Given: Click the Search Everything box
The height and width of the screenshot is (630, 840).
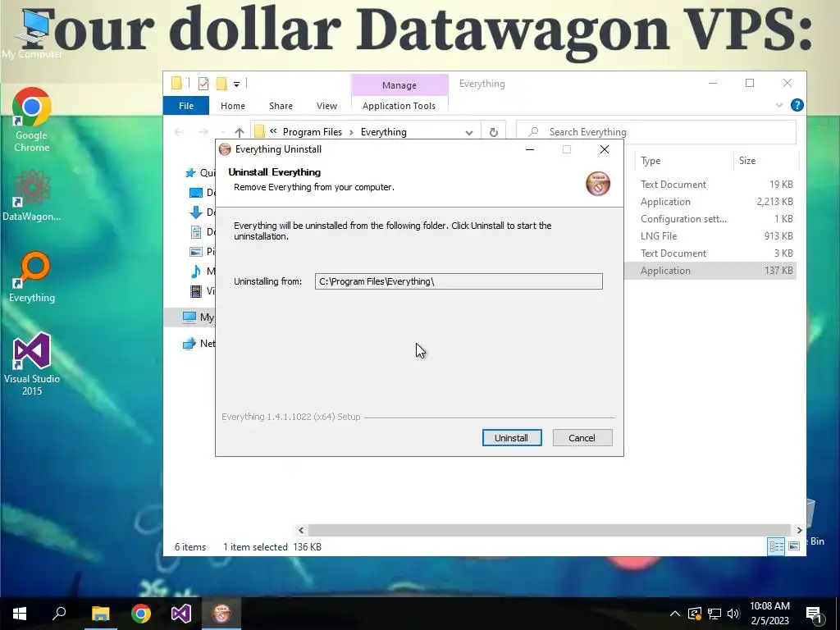Looking at the screenshot, I should 656,132.
